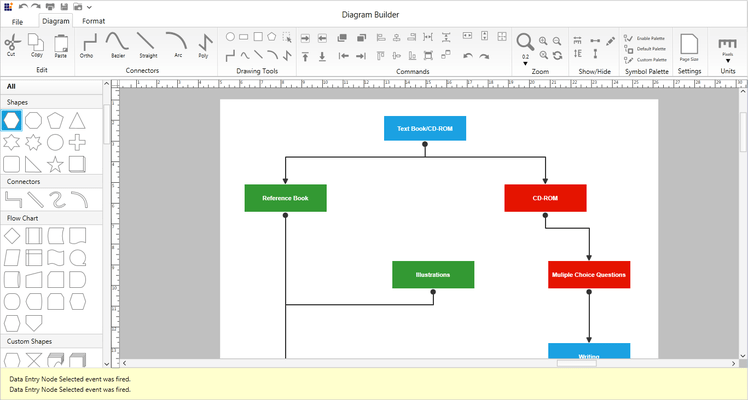Click the Page Size icon
748x400 pixels.
(689, 44)
